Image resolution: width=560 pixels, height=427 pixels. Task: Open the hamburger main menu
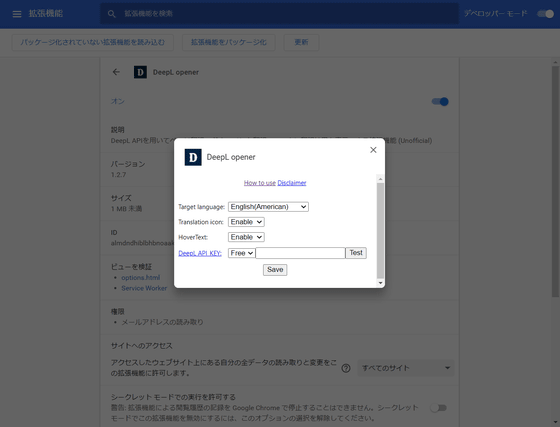pos(17,14)
